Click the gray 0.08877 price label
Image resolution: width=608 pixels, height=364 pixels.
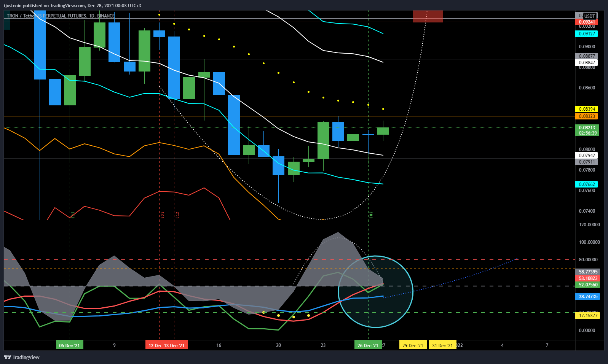point(587,56)
